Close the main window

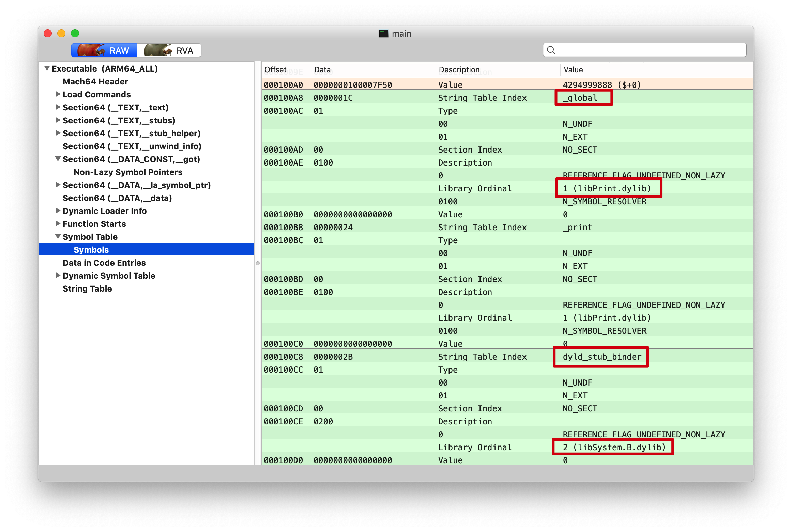pyautogui.click(x=48, y=33)
